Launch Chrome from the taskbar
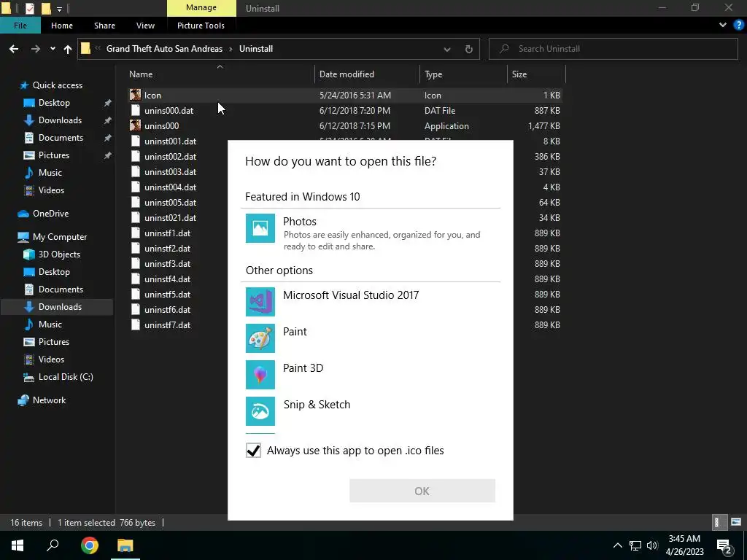 coord(89,545)
